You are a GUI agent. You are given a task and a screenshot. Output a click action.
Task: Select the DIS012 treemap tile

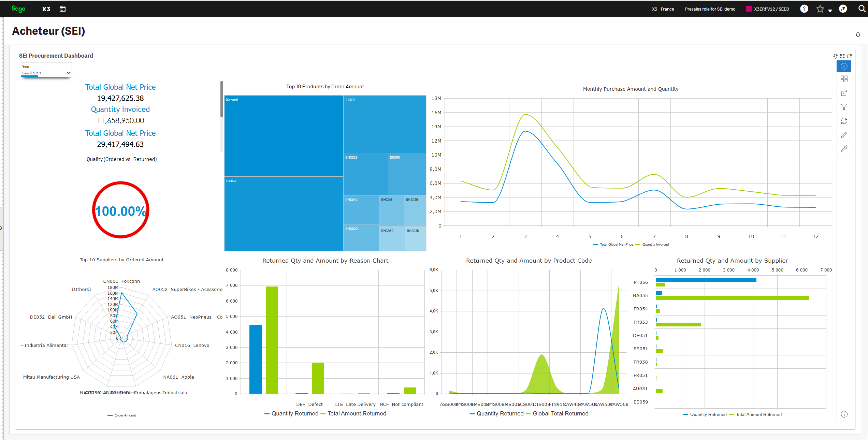coord(385,124)
